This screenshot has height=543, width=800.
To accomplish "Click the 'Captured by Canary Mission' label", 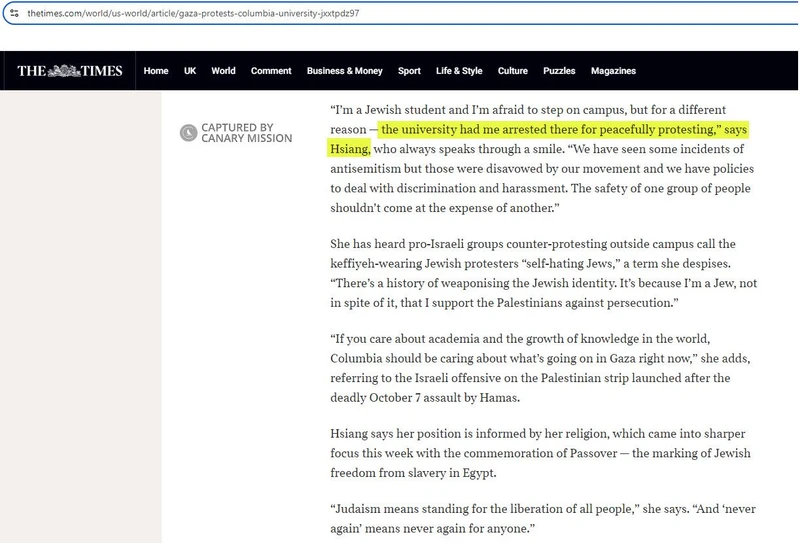I will [x=247, y=133].
